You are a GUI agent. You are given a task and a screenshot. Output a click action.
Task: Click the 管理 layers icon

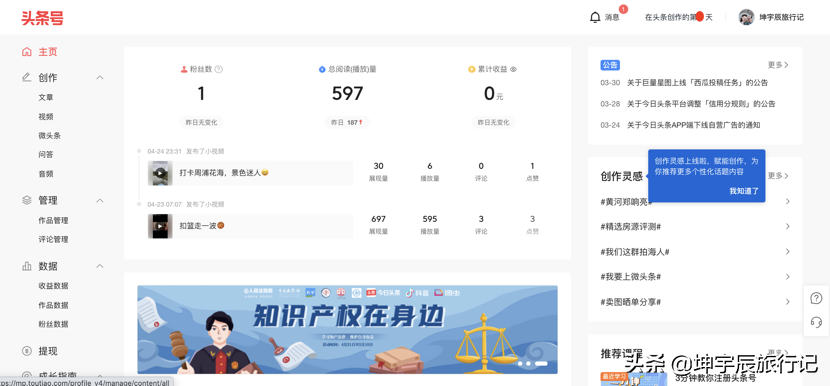click(x=26, y=200)
